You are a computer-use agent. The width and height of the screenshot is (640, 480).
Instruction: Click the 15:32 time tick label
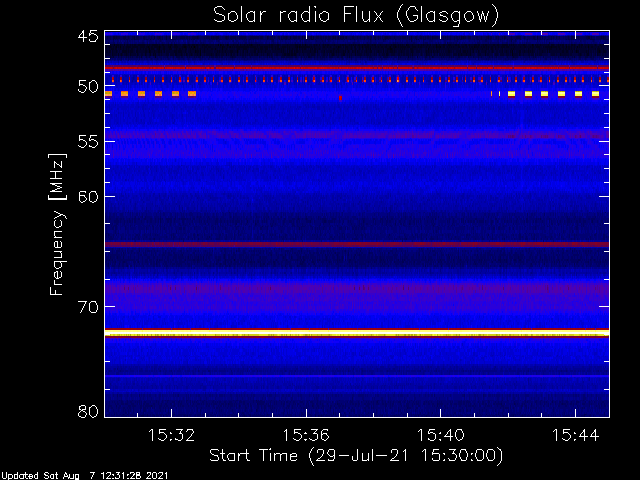coord(171,435)
